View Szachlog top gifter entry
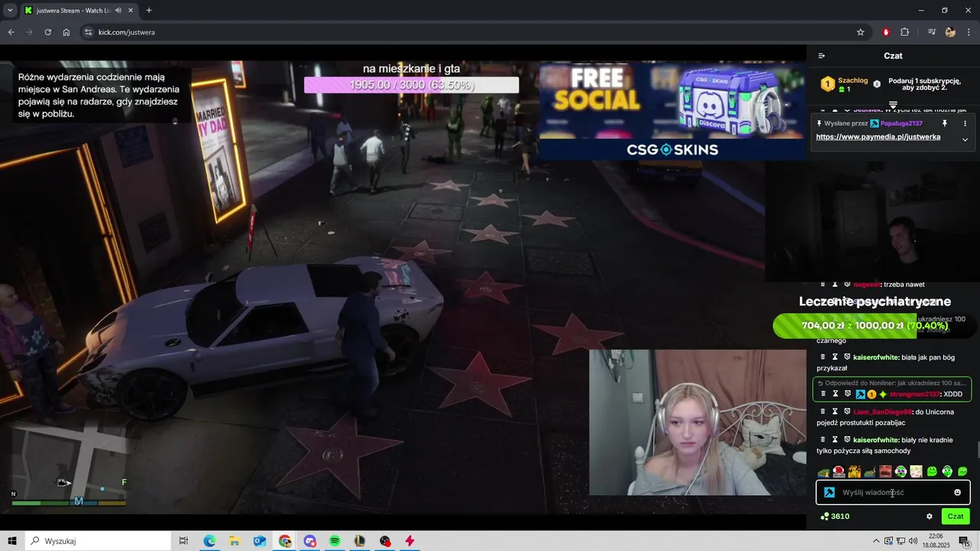 pyautogui.click(x=844, y=84)
